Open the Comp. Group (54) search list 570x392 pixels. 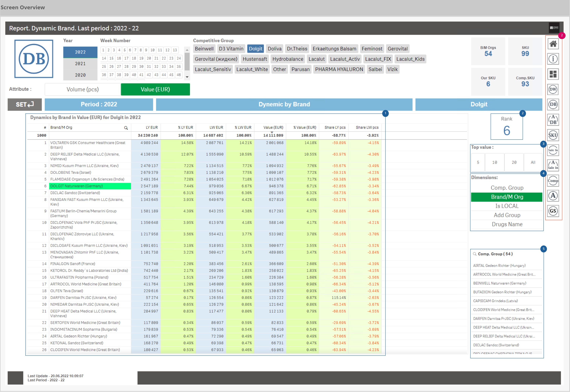pyautogui.click(x=495, y=254)
